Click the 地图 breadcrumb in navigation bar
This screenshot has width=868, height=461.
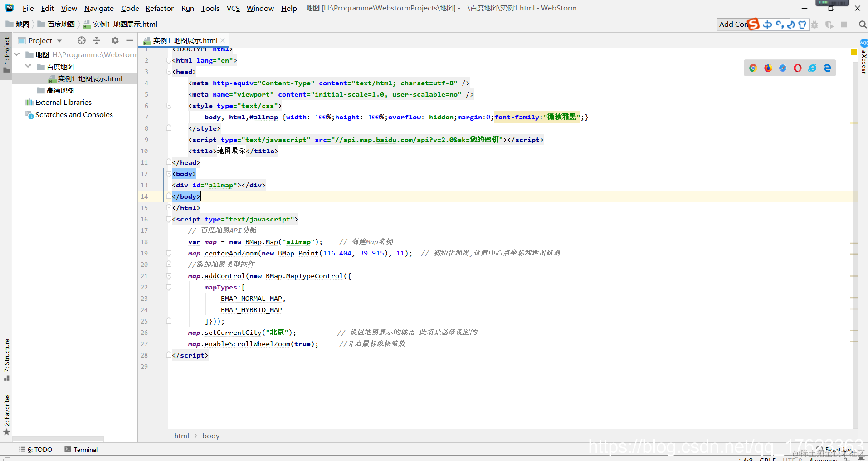18,25
